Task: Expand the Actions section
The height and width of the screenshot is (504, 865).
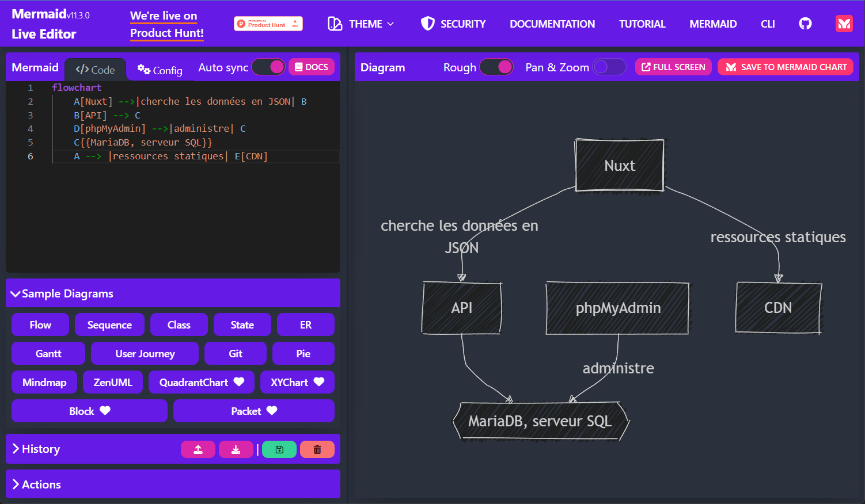Action: [173, 484]
